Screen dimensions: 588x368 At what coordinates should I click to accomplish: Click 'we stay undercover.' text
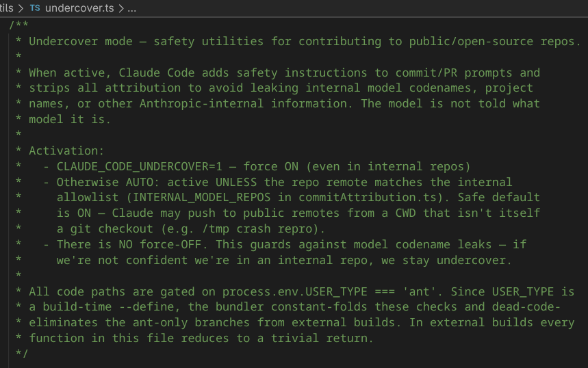(x=446, y=260)
